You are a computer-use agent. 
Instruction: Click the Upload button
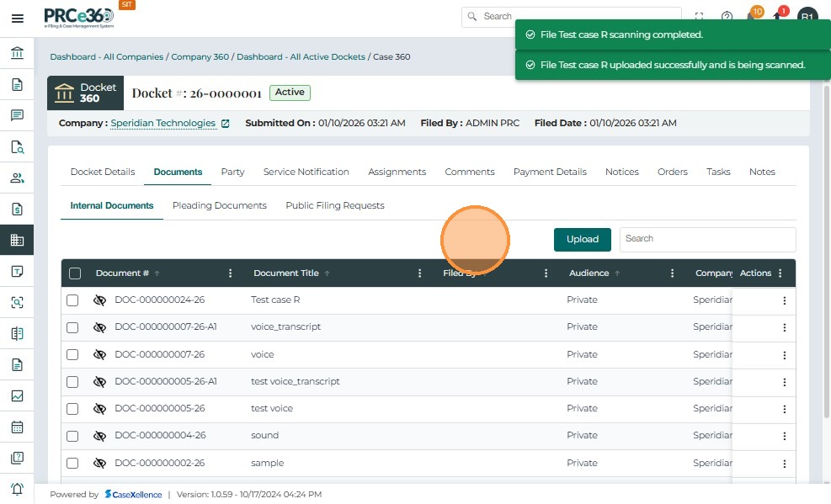point(582,239)
